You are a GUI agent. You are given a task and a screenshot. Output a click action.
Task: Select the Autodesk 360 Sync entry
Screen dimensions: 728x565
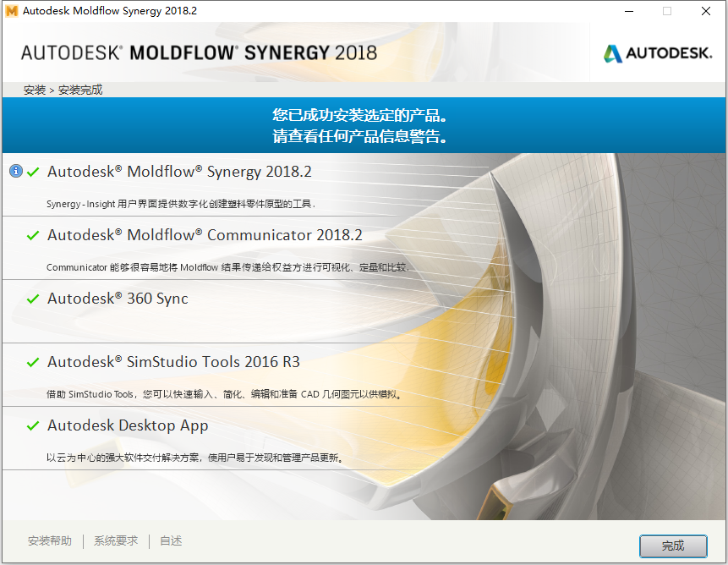118,299
